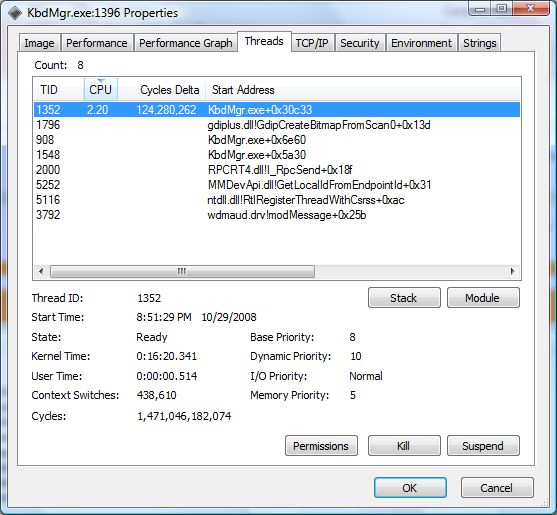557x515 pixels.
Task: Click I/O Priority value Normal
Action: coord(366,376)
